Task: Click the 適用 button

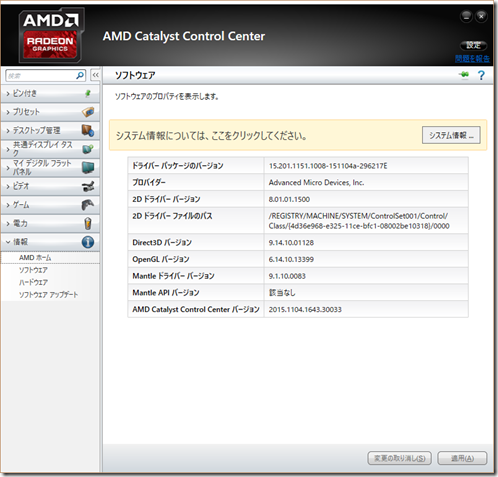Action: coord(462,458)
